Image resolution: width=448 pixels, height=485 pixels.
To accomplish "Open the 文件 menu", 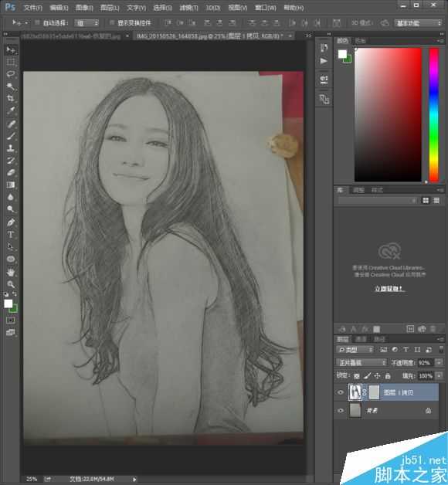I will pyautogui.click(x=32, y=8).
